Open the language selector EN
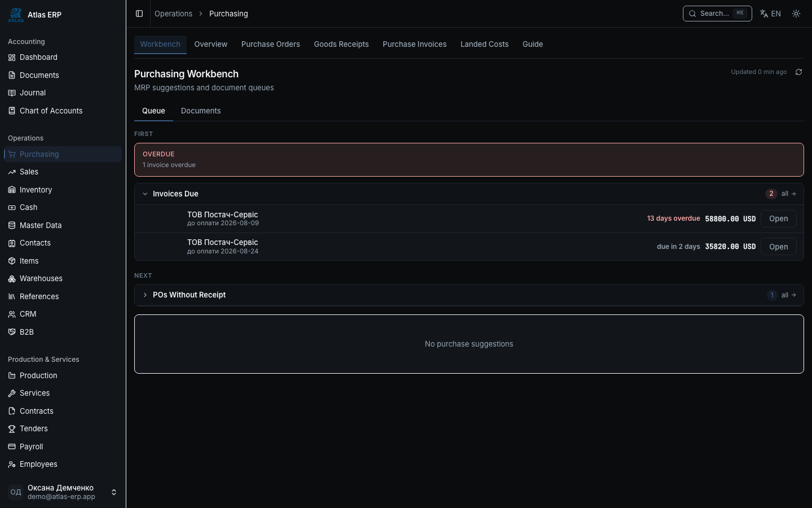Viewport: 812px width, 508px height. (x=770, y=14)
